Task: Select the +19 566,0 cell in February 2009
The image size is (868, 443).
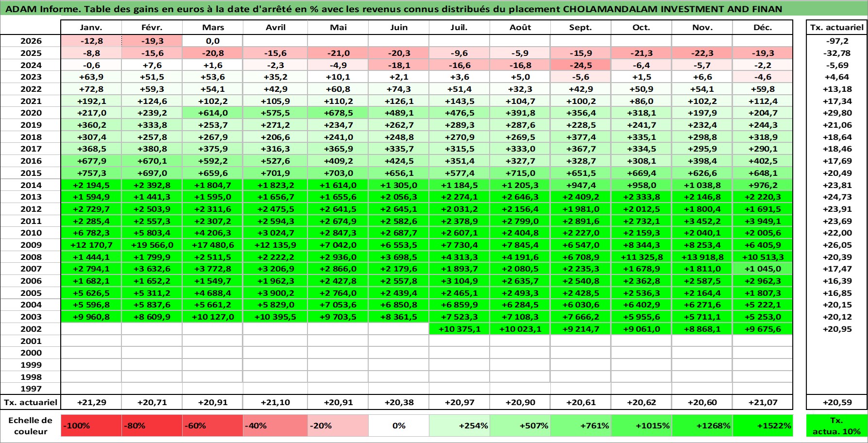Action: click(x=152, y=245)
